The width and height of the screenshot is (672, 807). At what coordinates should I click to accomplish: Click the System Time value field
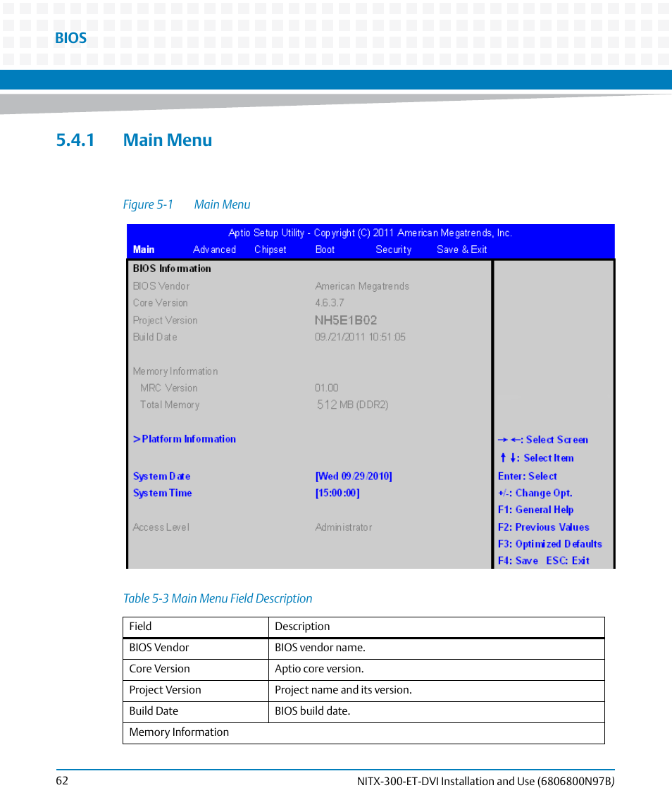pos(337,493)
